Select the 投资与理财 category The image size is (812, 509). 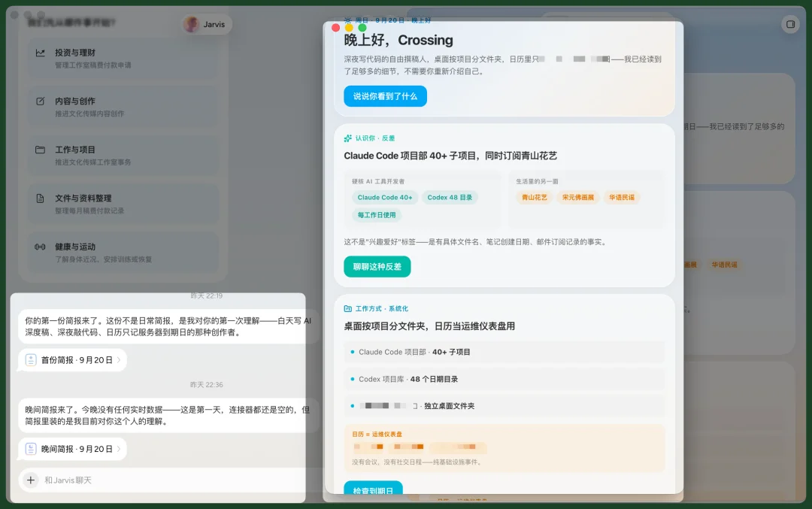coord(123,58)
